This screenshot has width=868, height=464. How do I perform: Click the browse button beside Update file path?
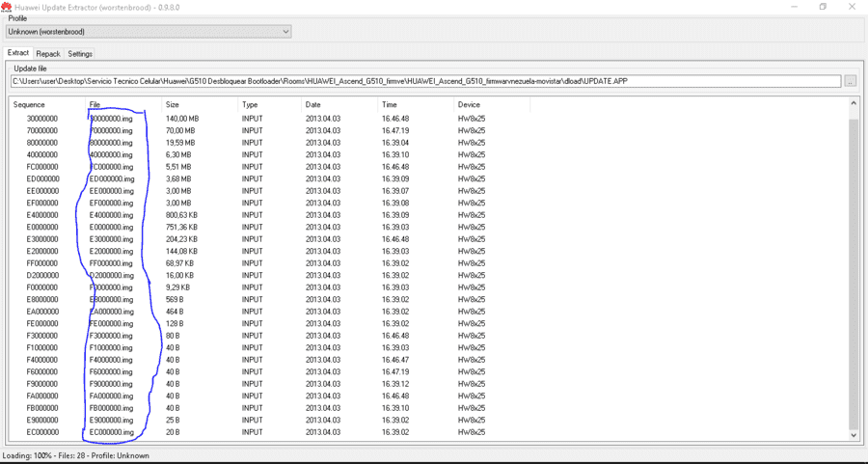point(851,81)
